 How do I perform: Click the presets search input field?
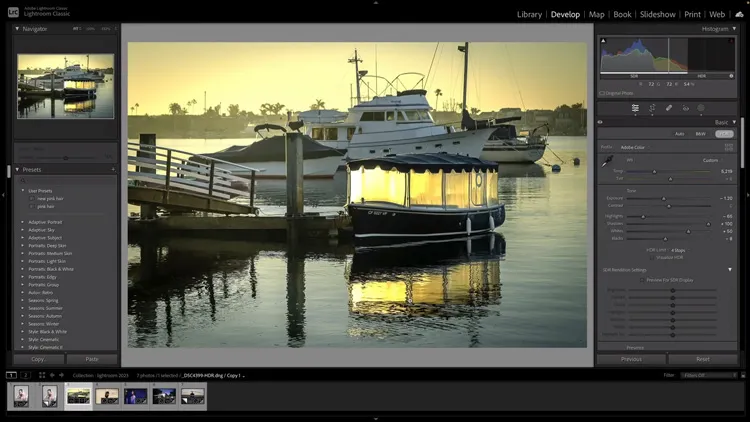[x=69, y=181]
